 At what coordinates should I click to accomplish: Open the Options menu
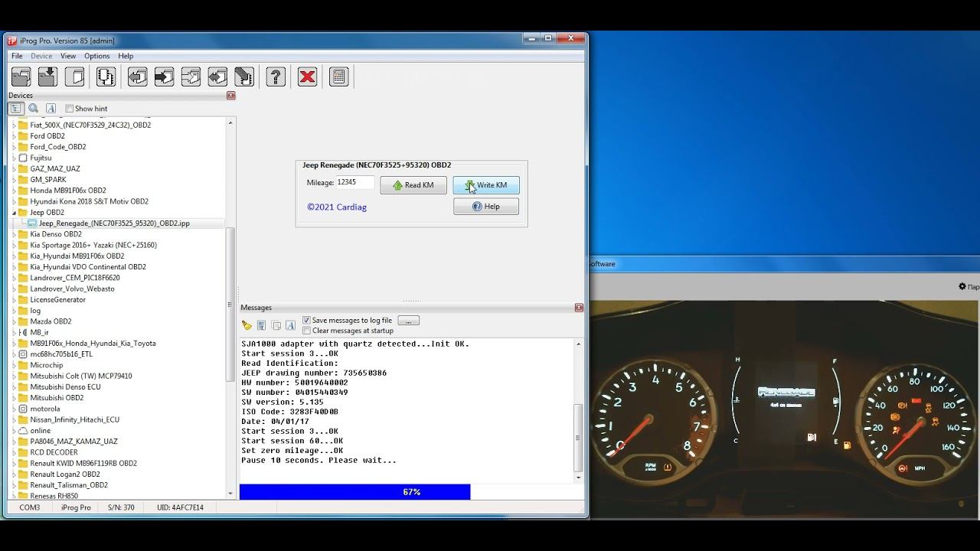coord(96,56)
